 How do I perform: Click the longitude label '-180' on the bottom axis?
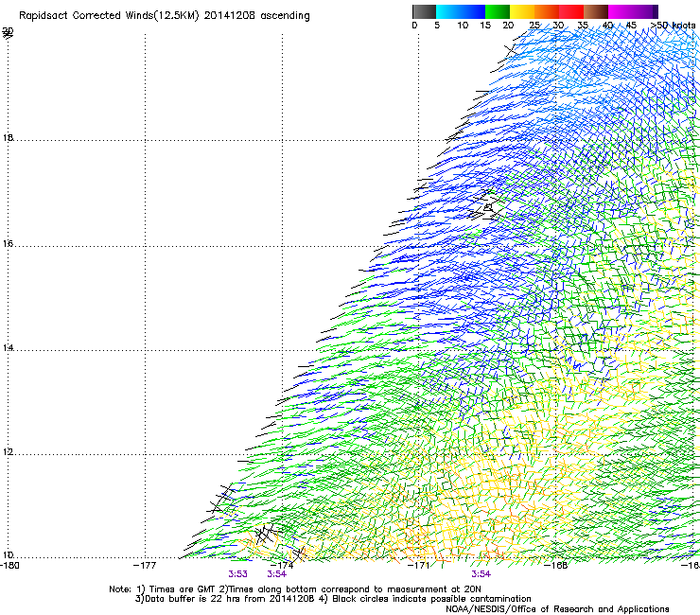(9, 565)
